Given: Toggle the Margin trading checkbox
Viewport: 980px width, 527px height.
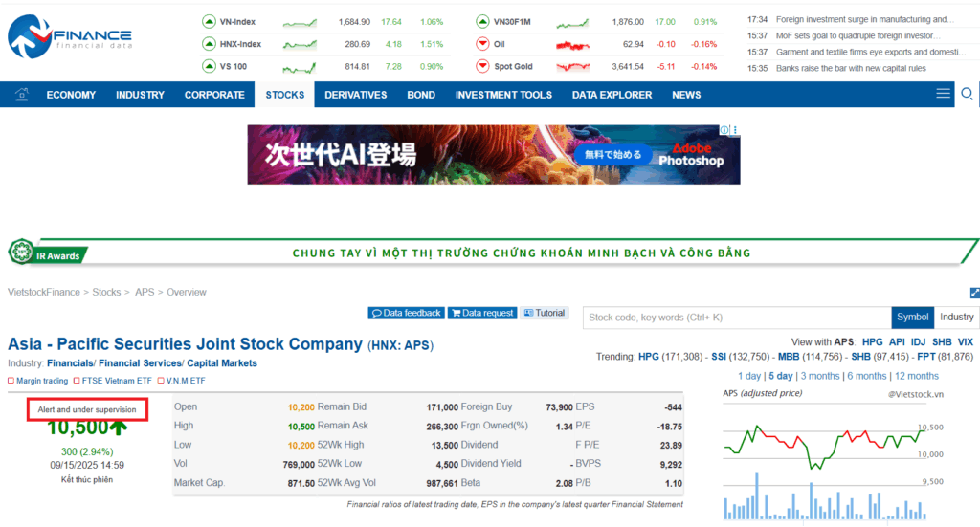Looking at the screenshot, I should click(x=11, y=381).
